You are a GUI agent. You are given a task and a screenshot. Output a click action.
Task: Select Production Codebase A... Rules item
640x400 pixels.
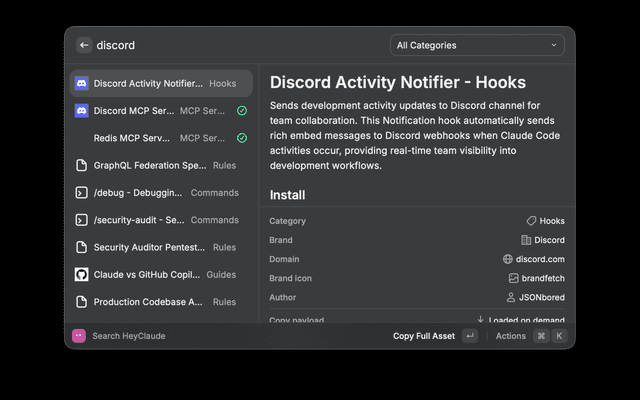pyautogui.click(x=161, y=302)
